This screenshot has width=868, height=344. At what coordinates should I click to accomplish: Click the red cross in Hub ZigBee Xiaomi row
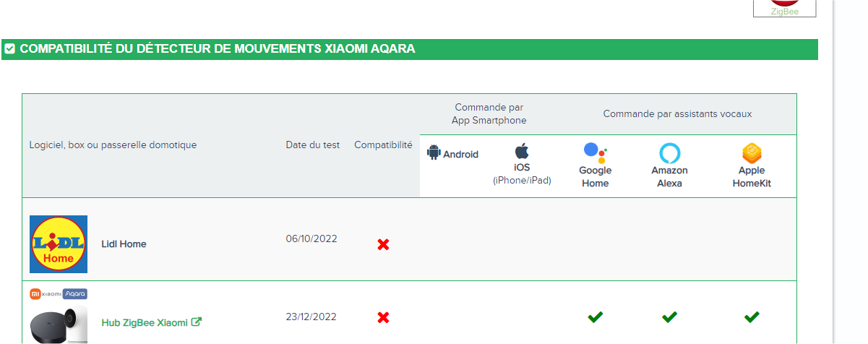click(383, 317)
